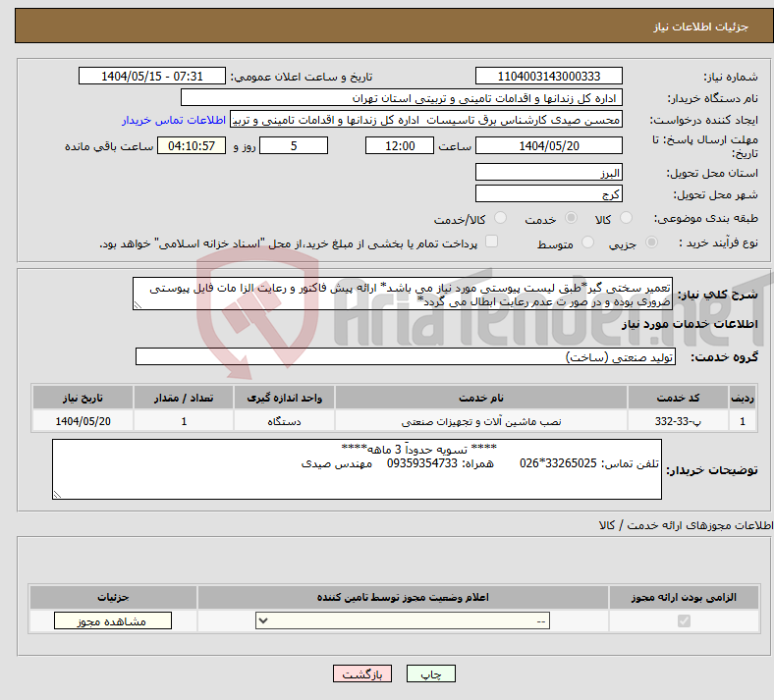This screenshot has width=774, height=700.
Task: Click the buyer notes text area
Action: click(357, 469)
